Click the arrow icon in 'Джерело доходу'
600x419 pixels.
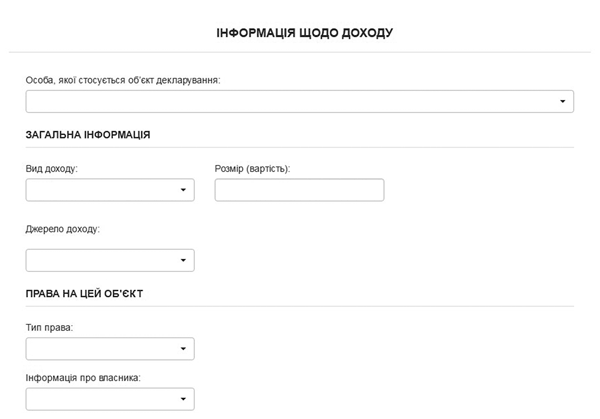point(183,261)
